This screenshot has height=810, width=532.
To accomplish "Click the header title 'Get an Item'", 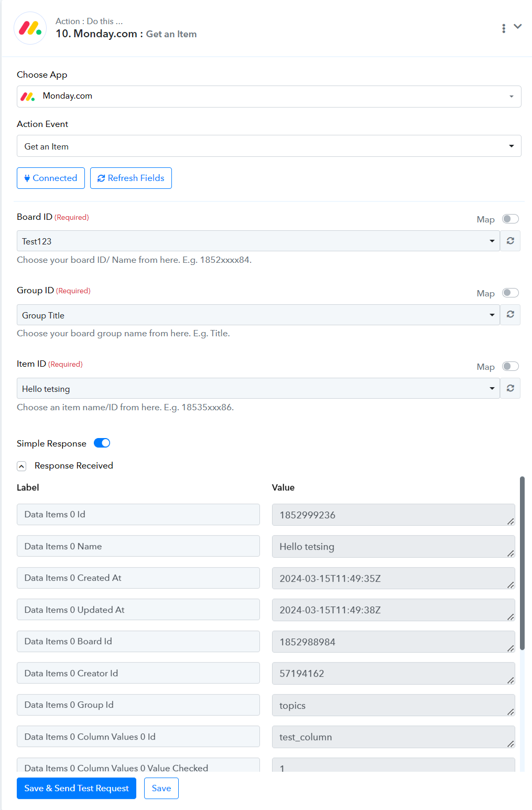I will pos(171,34).
